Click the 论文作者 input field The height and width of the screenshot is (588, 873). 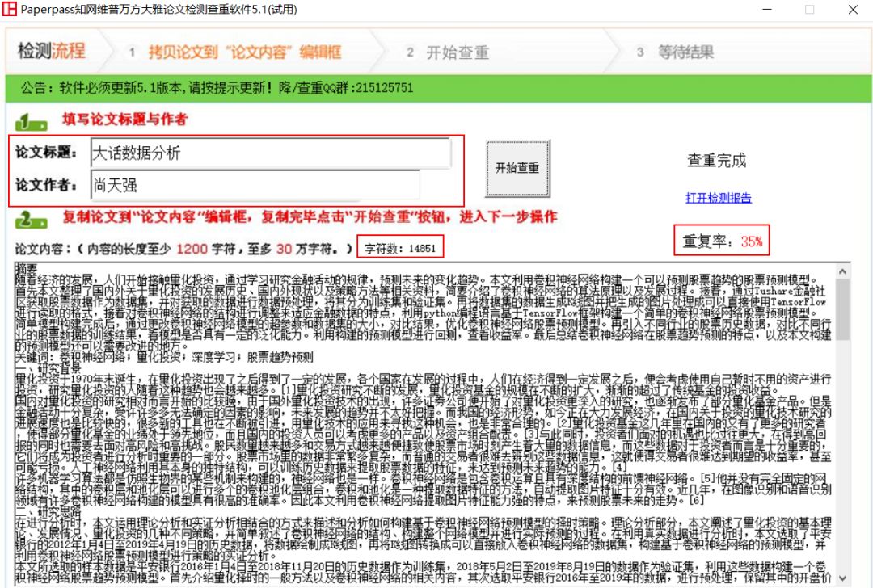pos(267,184)
